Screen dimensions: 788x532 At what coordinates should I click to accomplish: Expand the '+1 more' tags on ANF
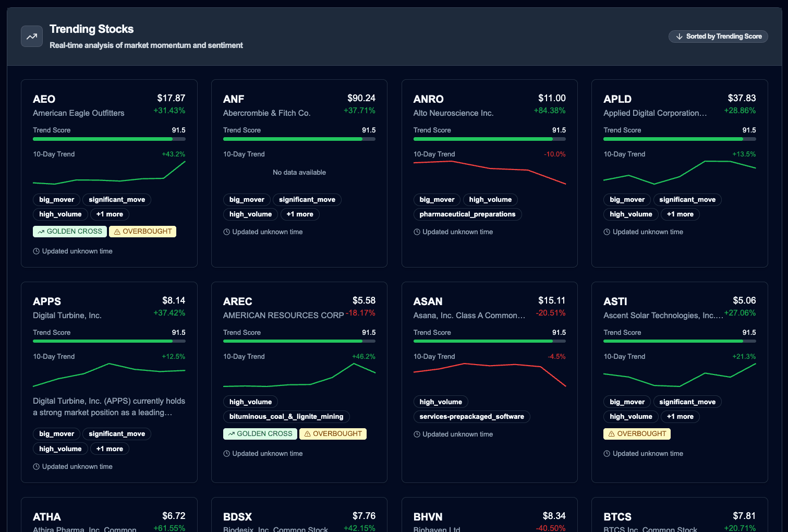(300, 214)
